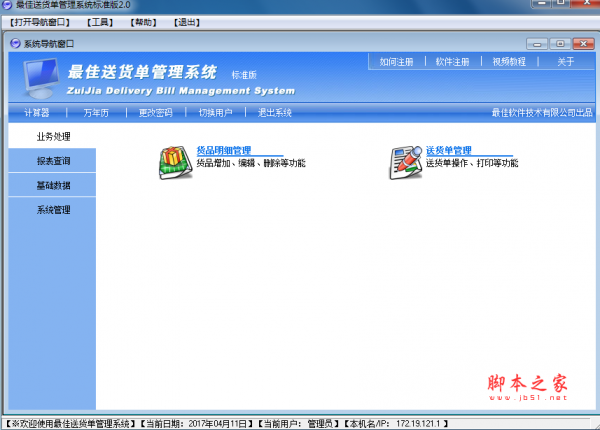Image resolution: width=600 pixels, height=430 pixels.
Task: Select the 【退出】 menu item
Action: coord(187,22)
